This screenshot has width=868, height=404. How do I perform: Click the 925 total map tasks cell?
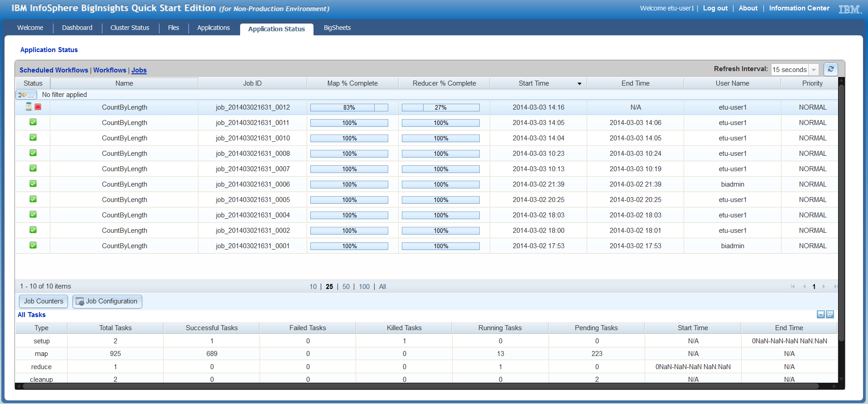click(x=116, y=354)
